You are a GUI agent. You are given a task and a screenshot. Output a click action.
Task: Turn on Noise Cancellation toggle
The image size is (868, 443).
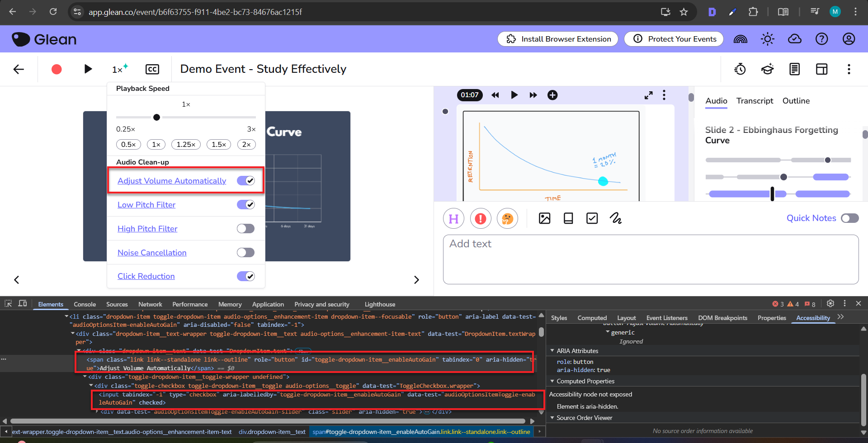click(x=245, y=253)
